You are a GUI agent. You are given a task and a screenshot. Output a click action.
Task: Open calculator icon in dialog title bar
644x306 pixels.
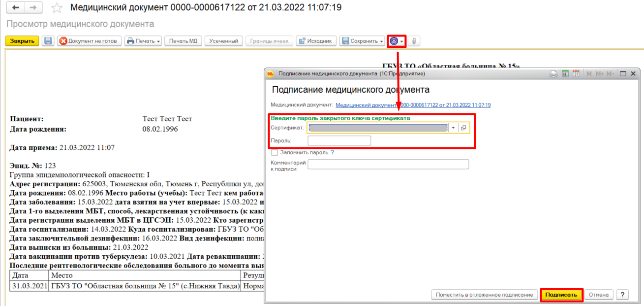565,74
